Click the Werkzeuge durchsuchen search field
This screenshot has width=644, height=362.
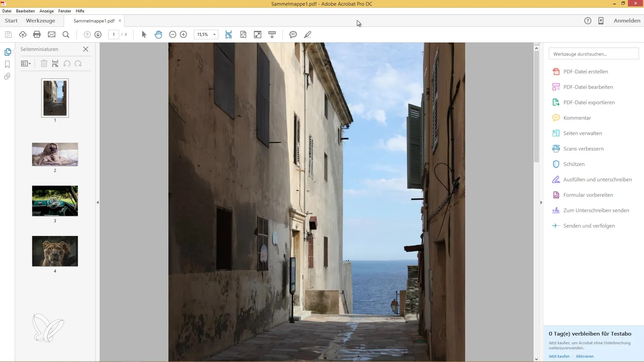(593, 54)
